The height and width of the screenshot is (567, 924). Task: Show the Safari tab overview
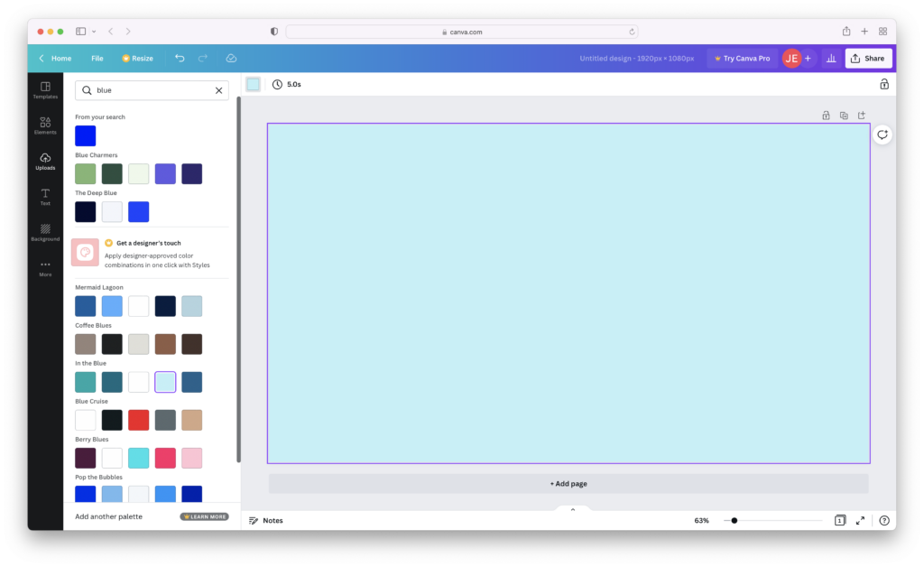882,32
